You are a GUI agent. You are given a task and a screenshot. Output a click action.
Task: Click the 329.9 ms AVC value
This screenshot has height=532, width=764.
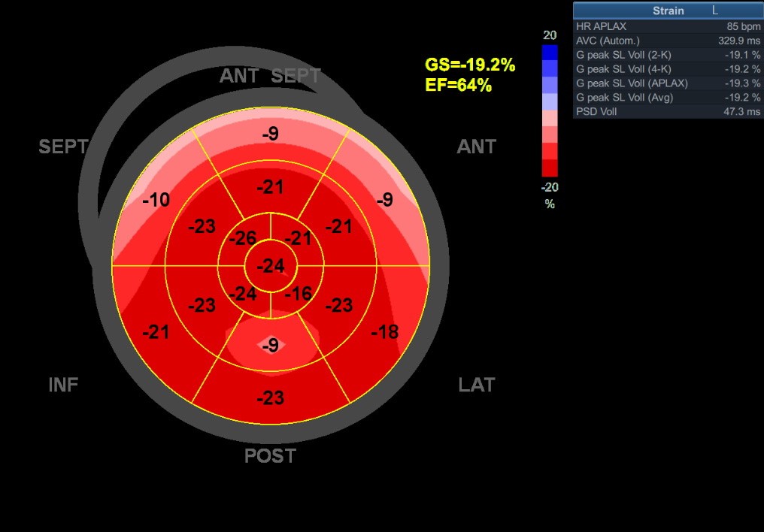(x=738, y=41)
